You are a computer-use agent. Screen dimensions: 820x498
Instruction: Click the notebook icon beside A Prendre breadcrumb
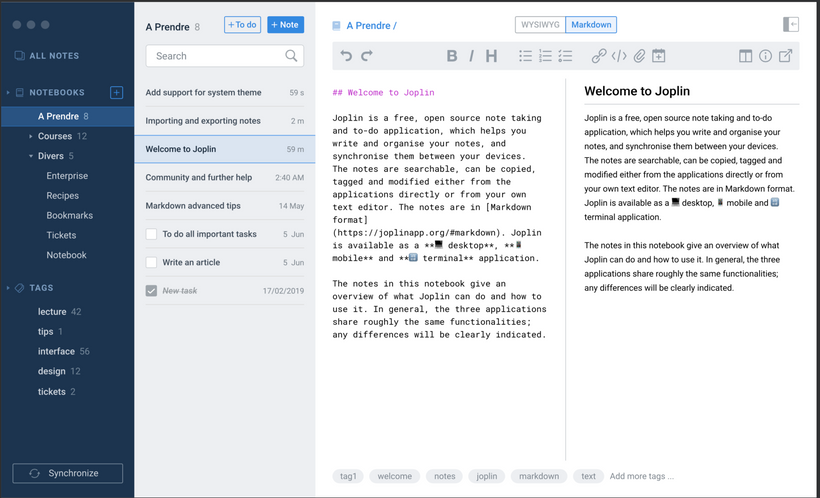(x=336, y=26)
